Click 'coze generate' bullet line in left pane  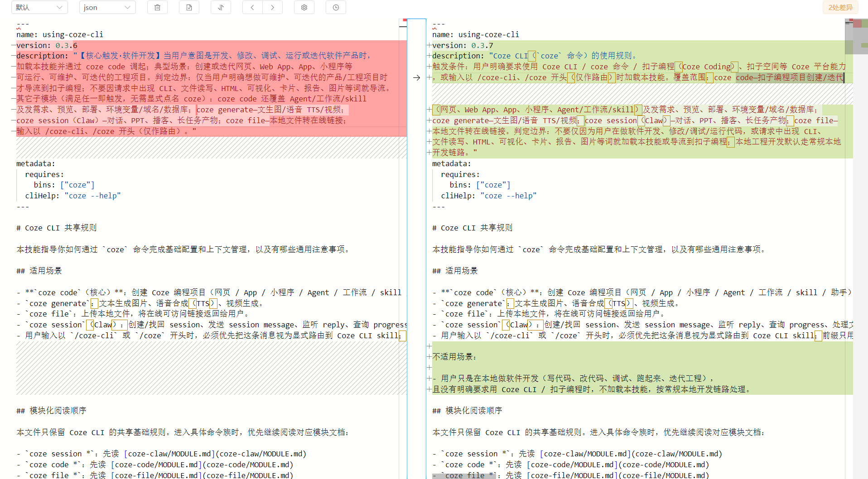140,303
